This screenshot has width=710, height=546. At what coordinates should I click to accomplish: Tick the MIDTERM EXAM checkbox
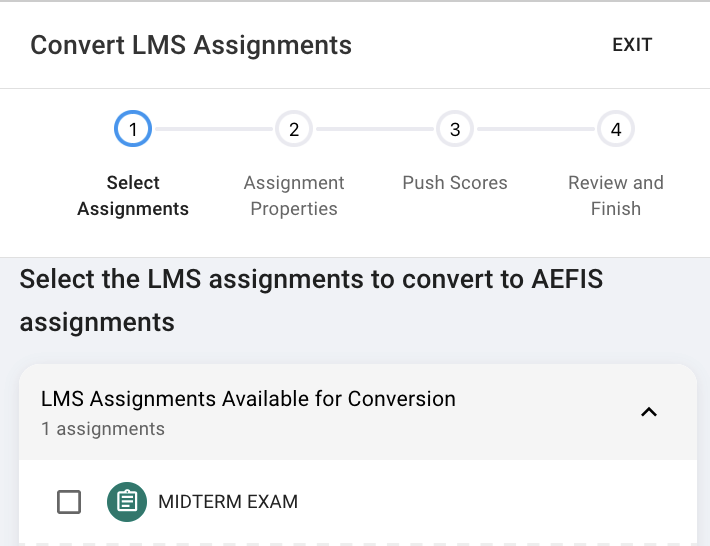tap(69, 501)
